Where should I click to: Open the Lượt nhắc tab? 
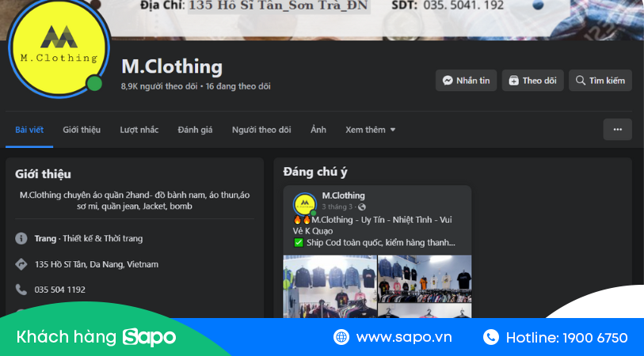tap(139, 130)
